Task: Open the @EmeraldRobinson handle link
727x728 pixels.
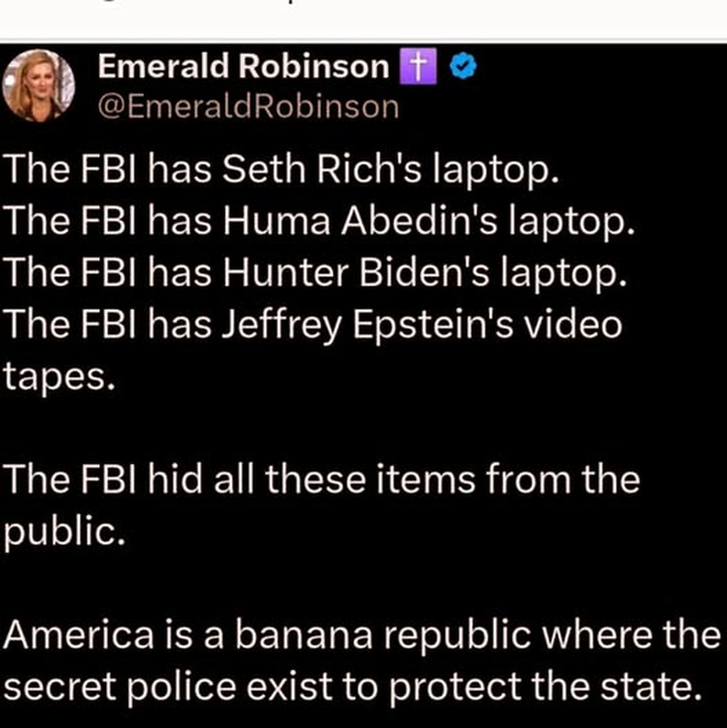Action: [248, 107]
